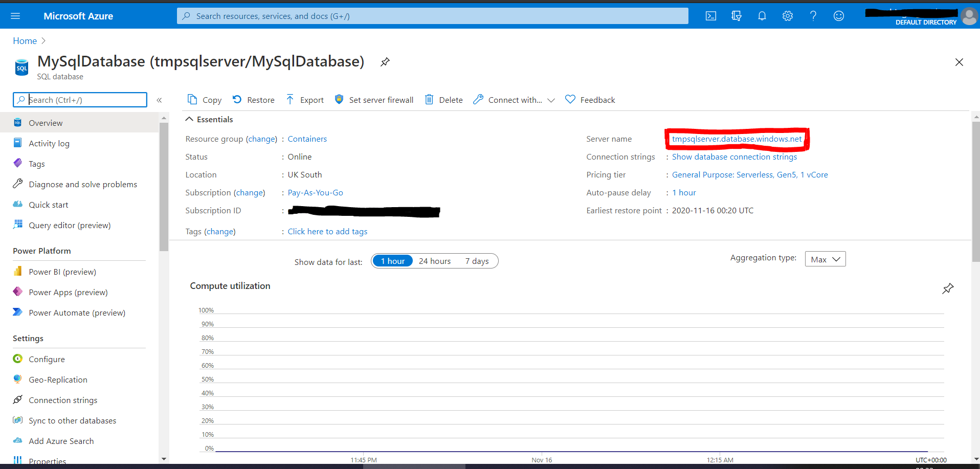
Task: Switch data range to 7 days
Action: click(477, 261)
